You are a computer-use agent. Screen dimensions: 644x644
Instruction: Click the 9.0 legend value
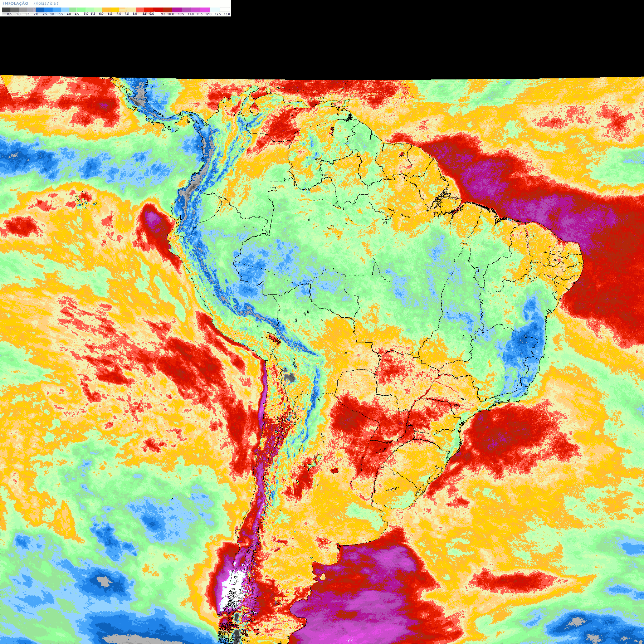(152, 14)
